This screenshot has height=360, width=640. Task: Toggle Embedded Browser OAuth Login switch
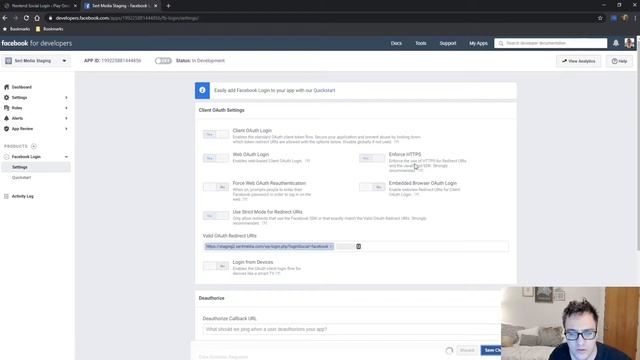pyautogui.click(x=372, y=187)
